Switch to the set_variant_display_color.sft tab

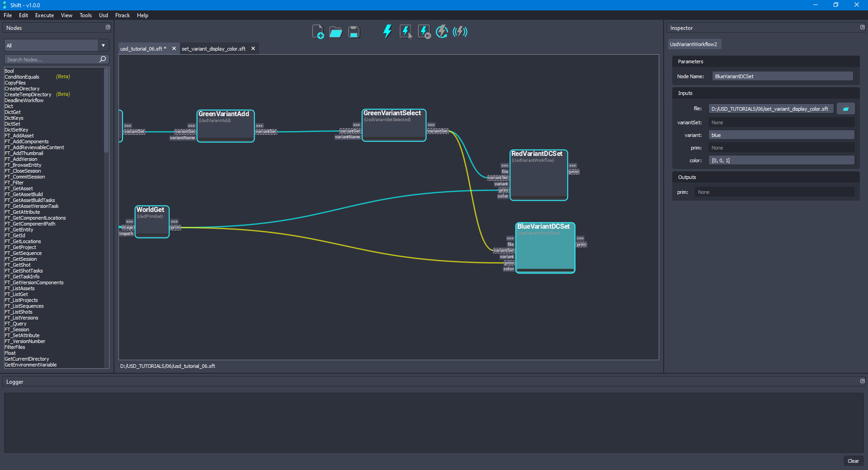(213, 48)
